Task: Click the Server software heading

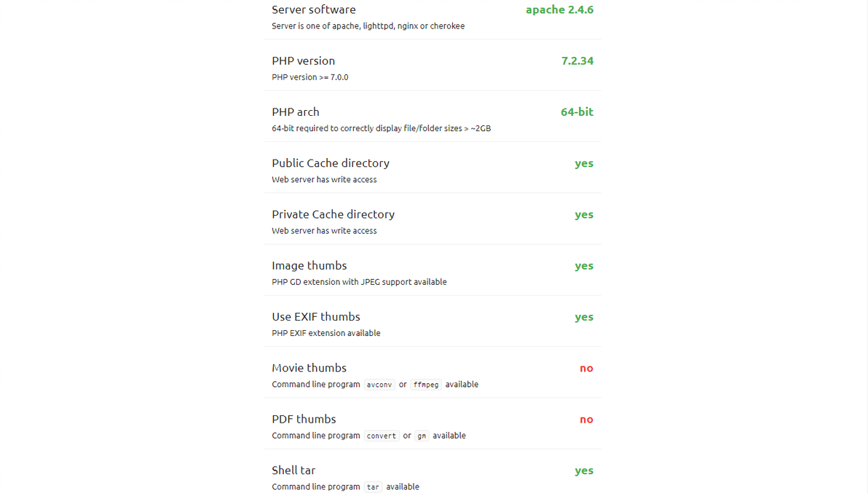Action: pos(313,9)
